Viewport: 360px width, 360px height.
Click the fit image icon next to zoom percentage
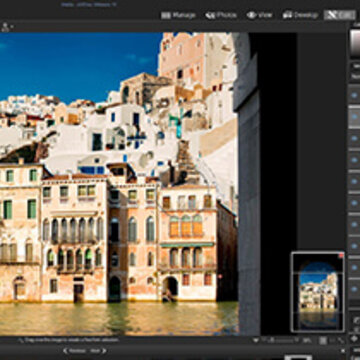click(323, 341)
